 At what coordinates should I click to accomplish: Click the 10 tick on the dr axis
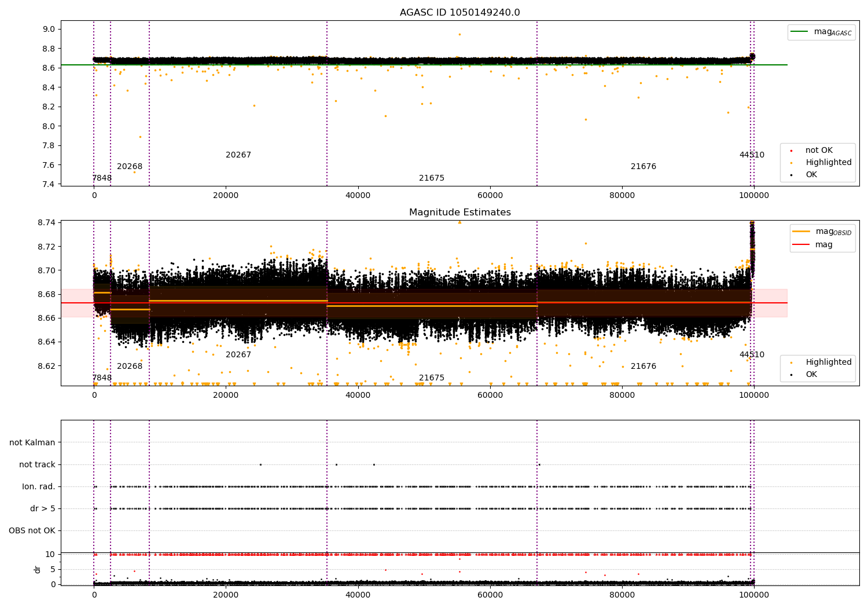[x=50, y=555]
